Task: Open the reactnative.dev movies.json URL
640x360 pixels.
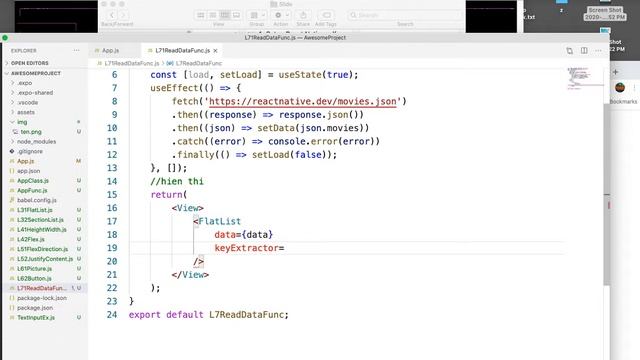Action: (x=302, y=101)
